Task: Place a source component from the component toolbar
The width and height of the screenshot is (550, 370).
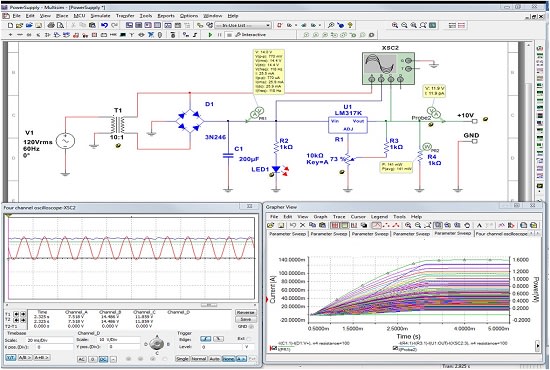Action: pyautogui.click(x=11, y=35)
